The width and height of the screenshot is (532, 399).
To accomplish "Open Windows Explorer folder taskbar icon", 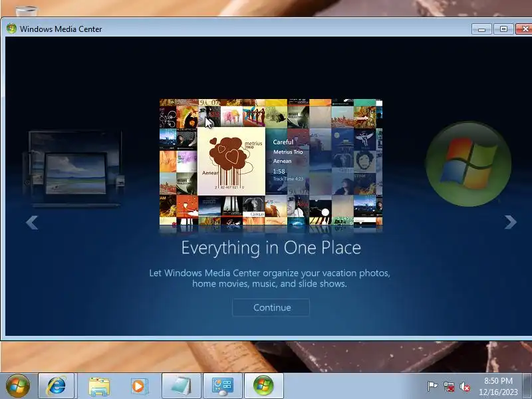I will (98, 386).
